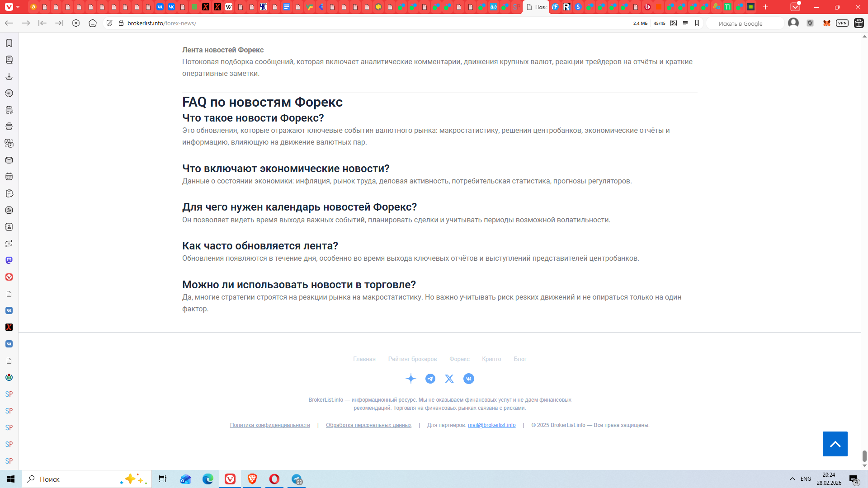Click the Telegram icon in footer
The width and height of the screenshot is (868, 488).
(x=430, y=379)
